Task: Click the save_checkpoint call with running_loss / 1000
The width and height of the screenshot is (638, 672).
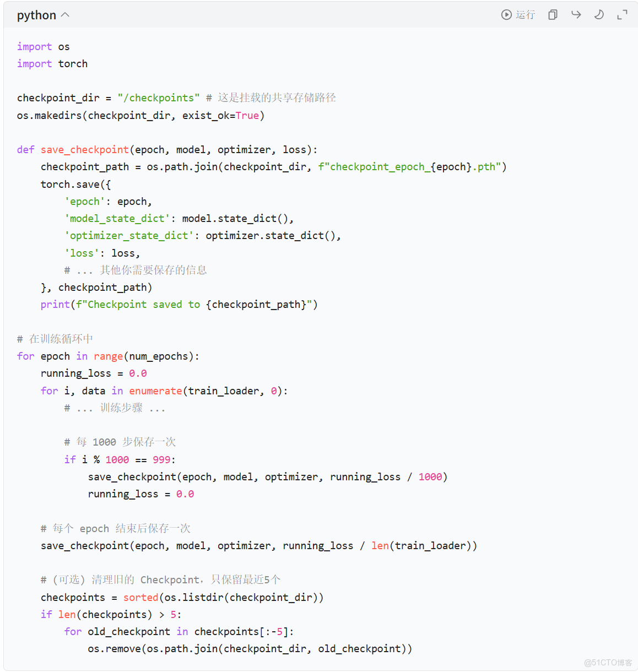Action: (268, 477)
